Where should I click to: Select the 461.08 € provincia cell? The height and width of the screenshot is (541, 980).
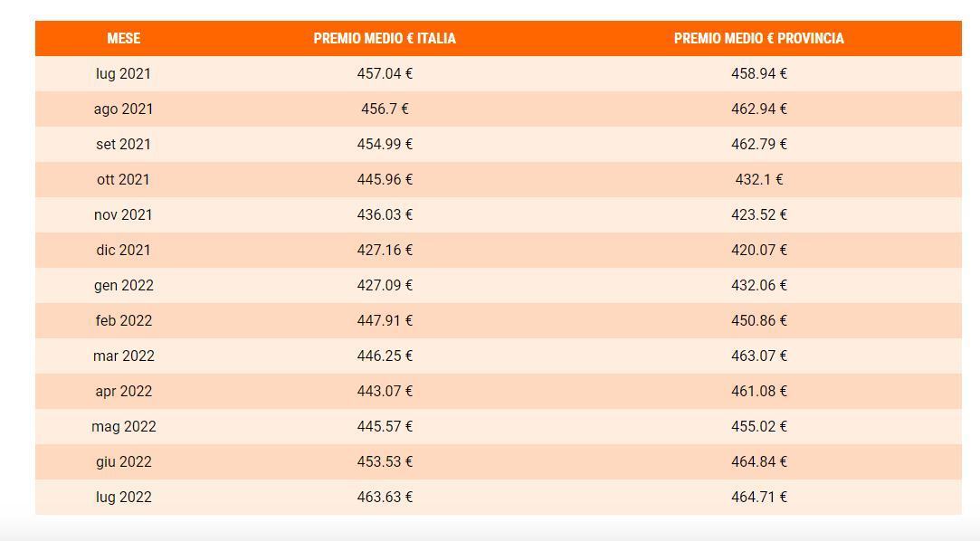(758, 391)
